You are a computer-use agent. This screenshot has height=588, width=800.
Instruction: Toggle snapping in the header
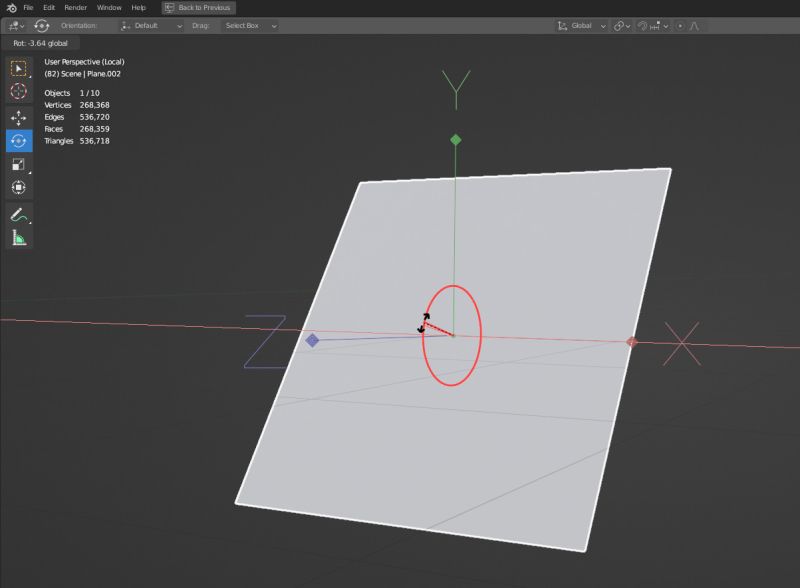coord(642,26)
